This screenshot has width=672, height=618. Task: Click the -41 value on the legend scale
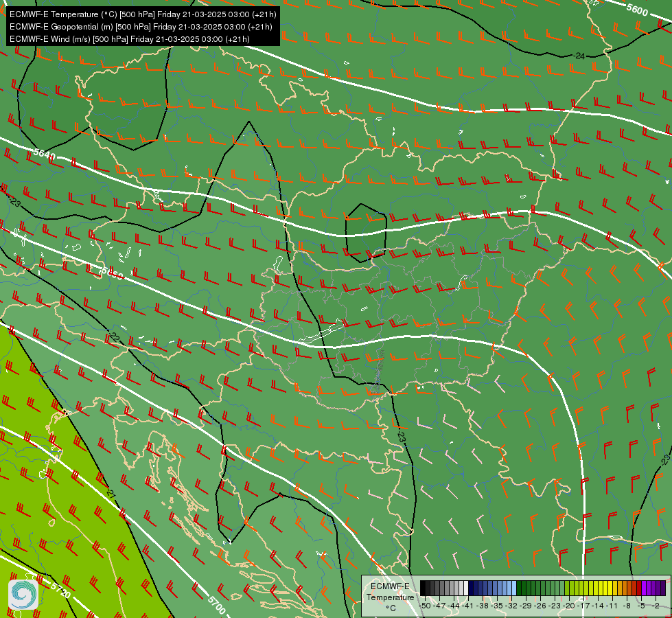pos(467,606)
